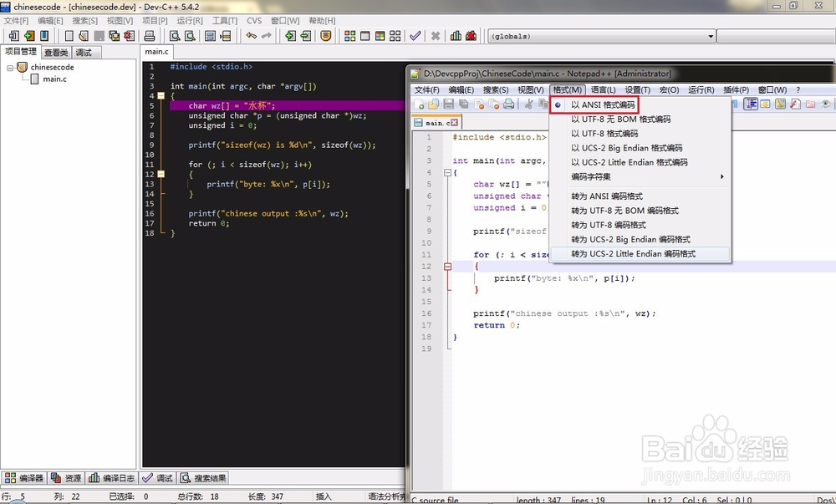The width and height of the screenshot is (836, 504).
Task: Close main.c tab in Notepad++
Action: coord(454,123)
